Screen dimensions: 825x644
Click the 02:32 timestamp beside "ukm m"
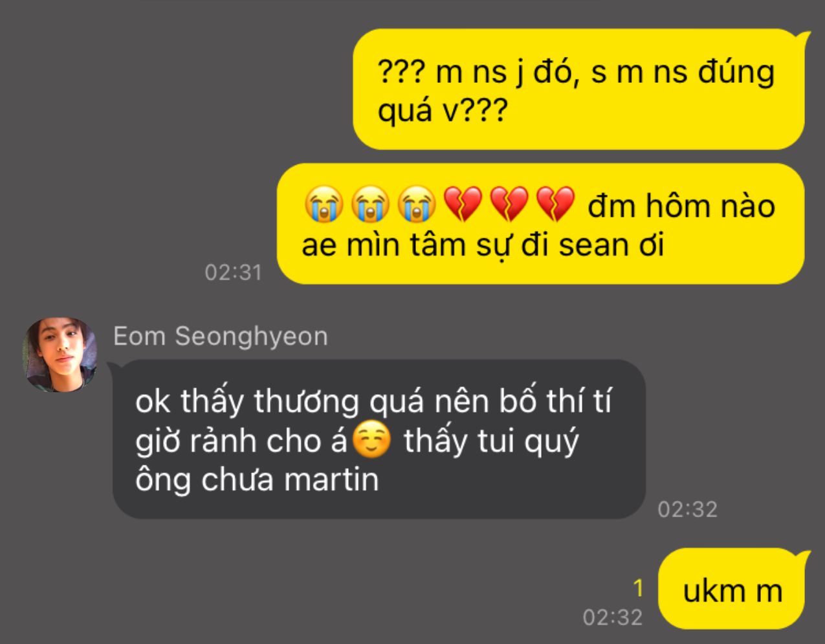[x=612, y=617]
